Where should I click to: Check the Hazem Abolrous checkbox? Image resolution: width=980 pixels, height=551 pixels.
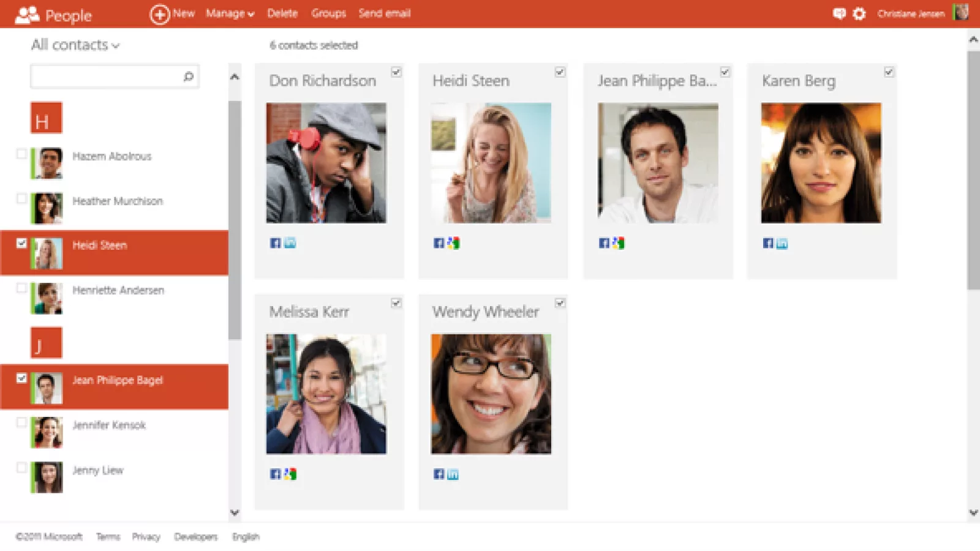pos(21,154)
